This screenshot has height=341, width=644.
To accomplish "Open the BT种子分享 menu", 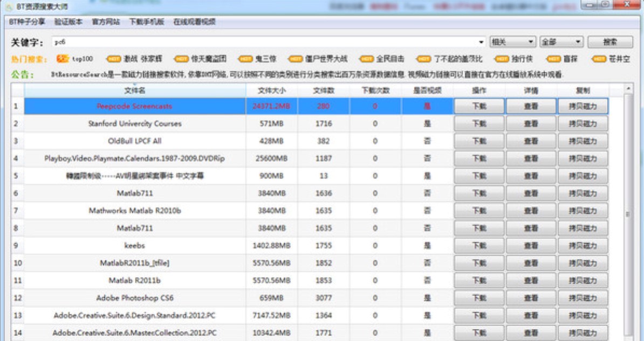I will [x=27, y=22].
